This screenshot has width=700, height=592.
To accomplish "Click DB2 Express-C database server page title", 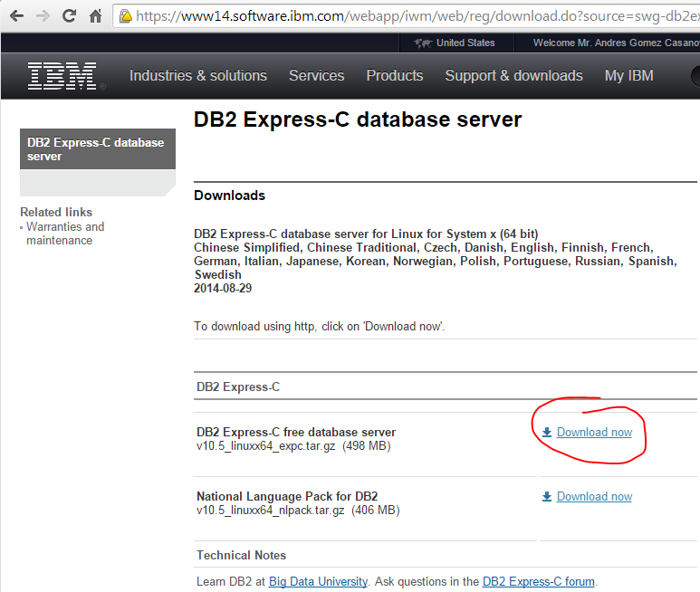I will tap(358, 119).
